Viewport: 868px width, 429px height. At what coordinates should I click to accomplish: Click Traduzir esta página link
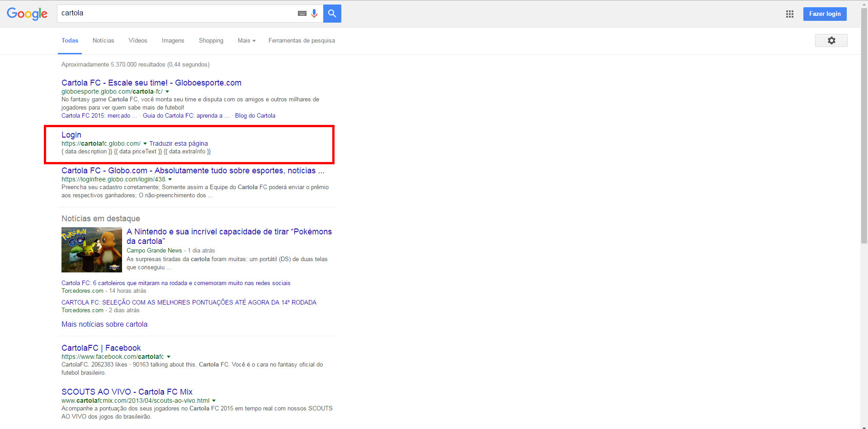coord(179,143)
